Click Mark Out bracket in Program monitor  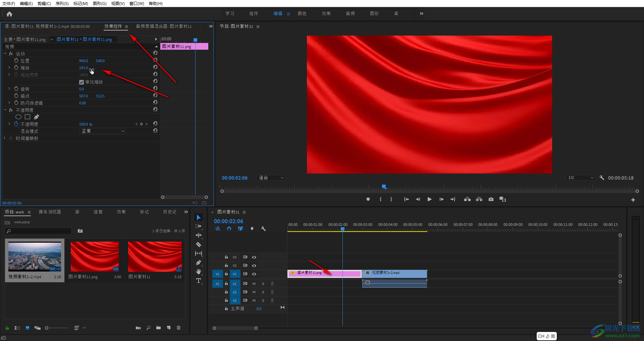[x=391, y=199]
